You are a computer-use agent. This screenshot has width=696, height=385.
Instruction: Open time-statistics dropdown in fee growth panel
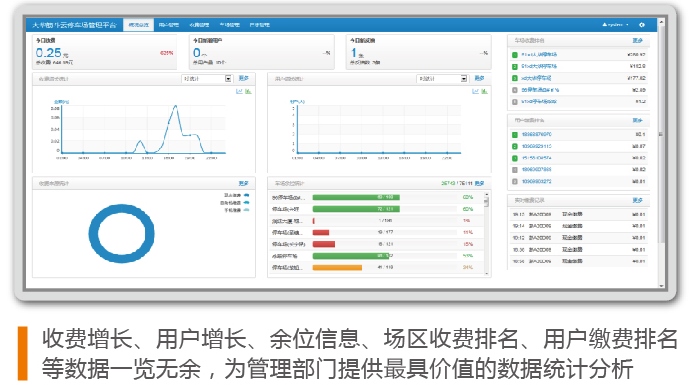207,79
